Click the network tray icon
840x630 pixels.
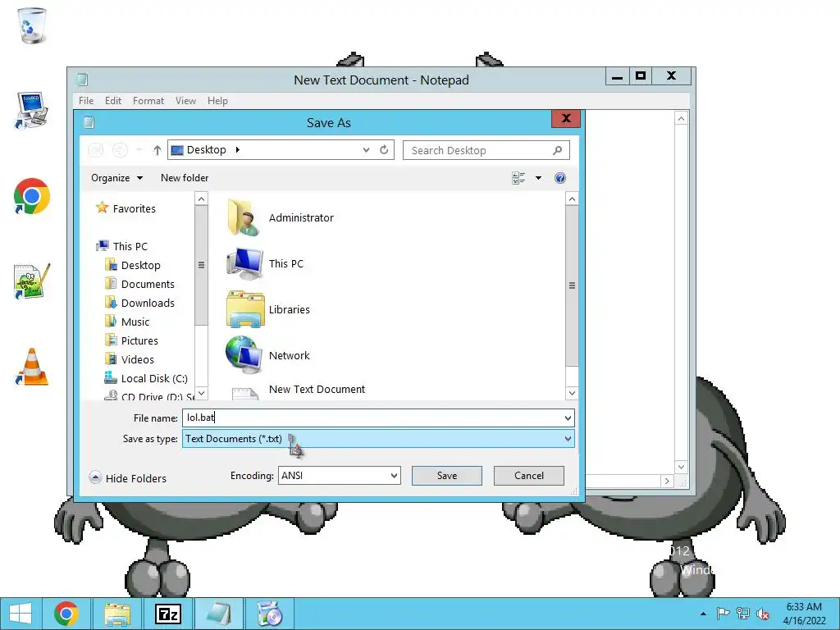(743, 614)
